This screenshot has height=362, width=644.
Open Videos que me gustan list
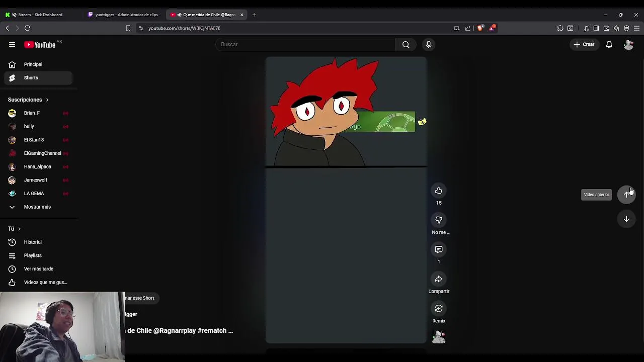tap(39, 283)
